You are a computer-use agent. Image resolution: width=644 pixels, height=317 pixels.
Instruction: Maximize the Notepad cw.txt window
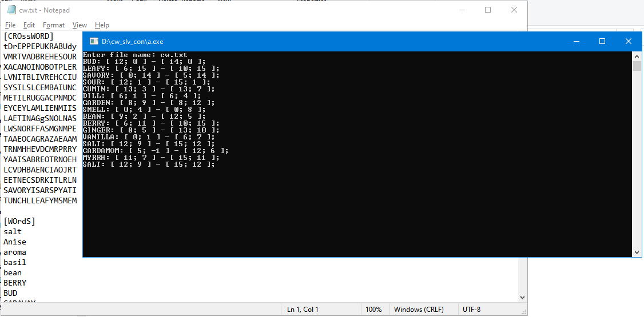pos(488,10)
